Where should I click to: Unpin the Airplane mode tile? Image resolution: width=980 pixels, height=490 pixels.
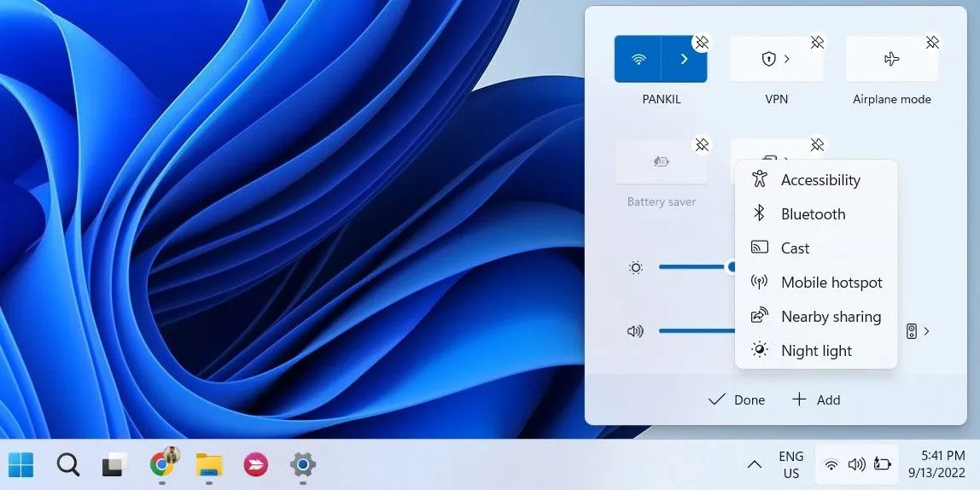click(x=932, y=43)
